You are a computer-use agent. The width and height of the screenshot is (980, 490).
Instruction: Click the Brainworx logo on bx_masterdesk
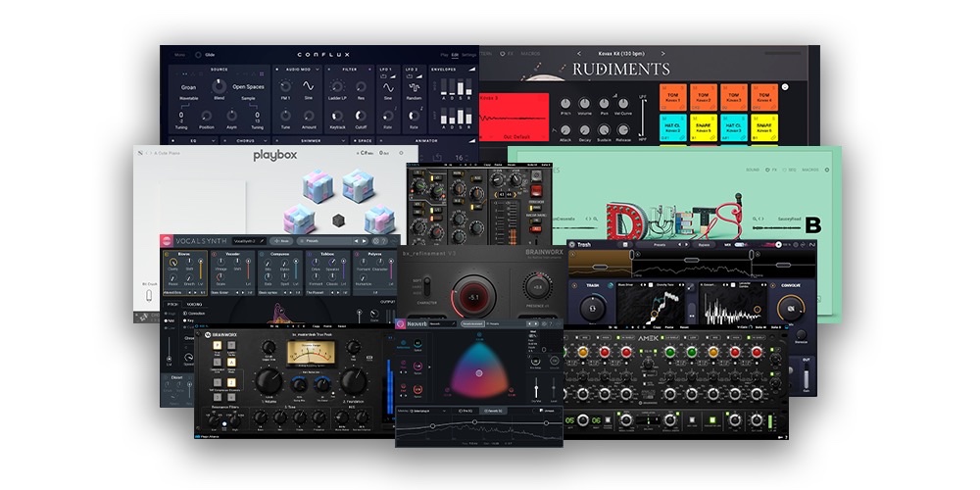209,334
